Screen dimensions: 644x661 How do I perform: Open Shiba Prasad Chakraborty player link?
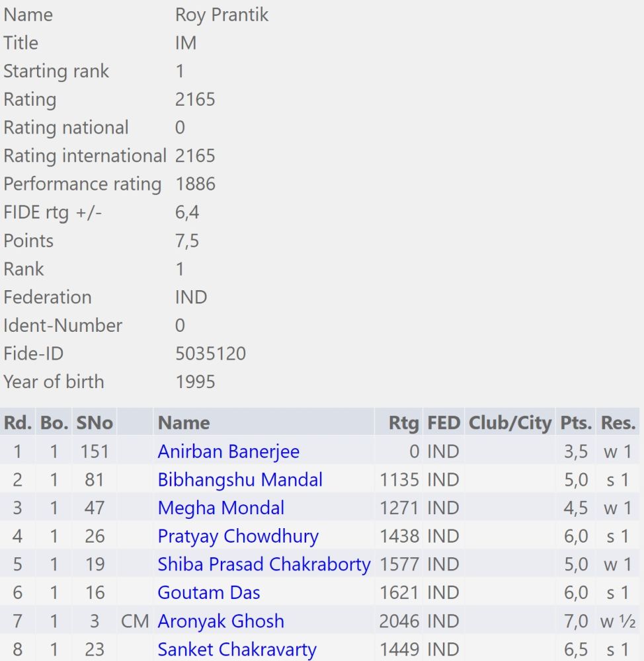pyautogui.click(x=264, y=564)
